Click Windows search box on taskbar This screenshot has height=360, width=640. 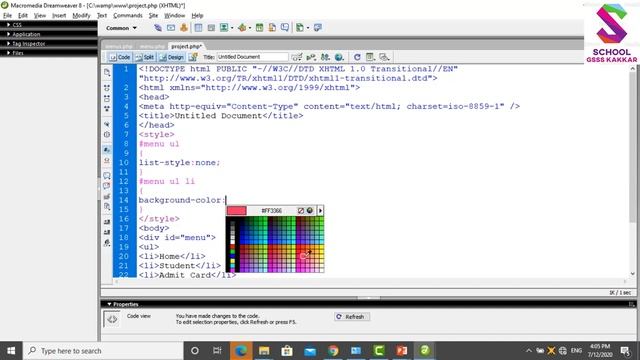(103, 351)
